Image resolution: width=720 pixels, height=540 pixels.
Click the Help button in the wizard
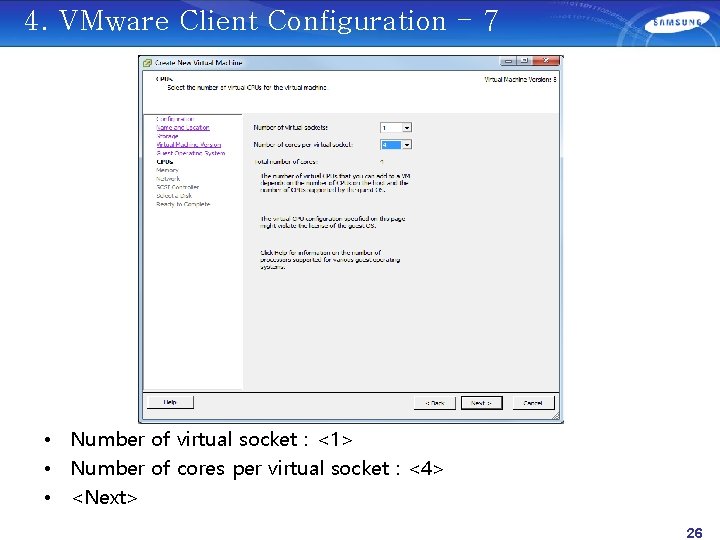click(170, 402)
